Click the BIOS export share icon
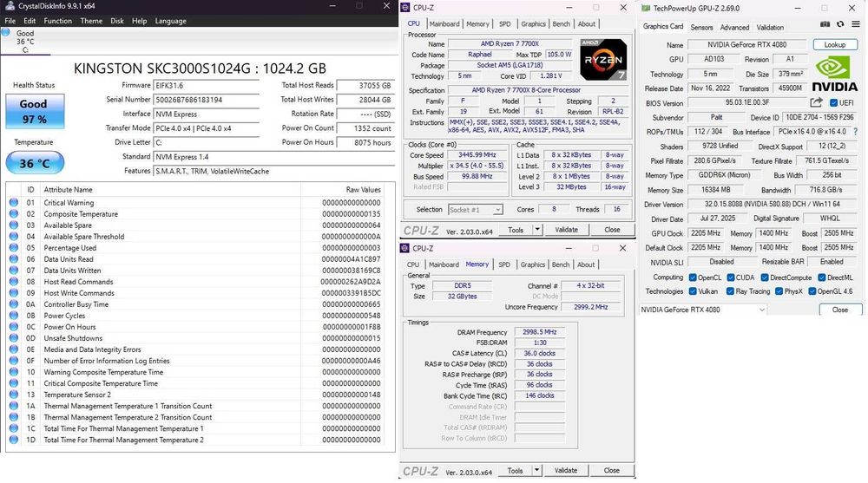Screen dimensions: 868x483 tap(817, 102)
